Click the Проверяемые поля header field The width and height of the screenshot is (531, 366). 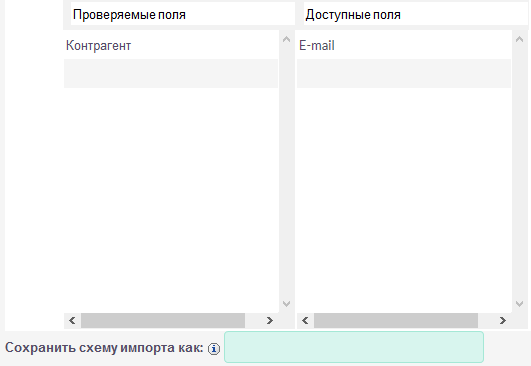coord(183,14)
